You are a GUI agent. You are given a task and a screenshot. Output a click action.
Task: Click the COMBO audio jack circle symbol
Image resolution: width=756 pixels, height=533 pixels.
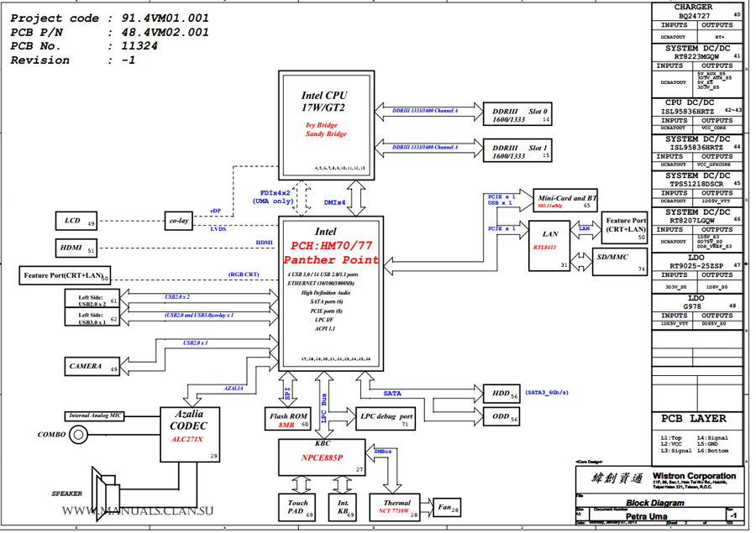(x=78, y=435)
